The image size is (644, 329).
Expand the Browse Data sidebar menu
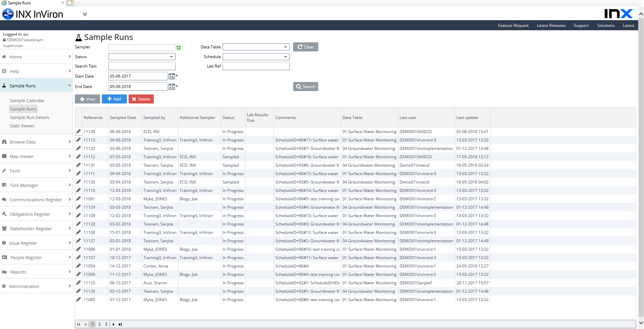point(36,142)
